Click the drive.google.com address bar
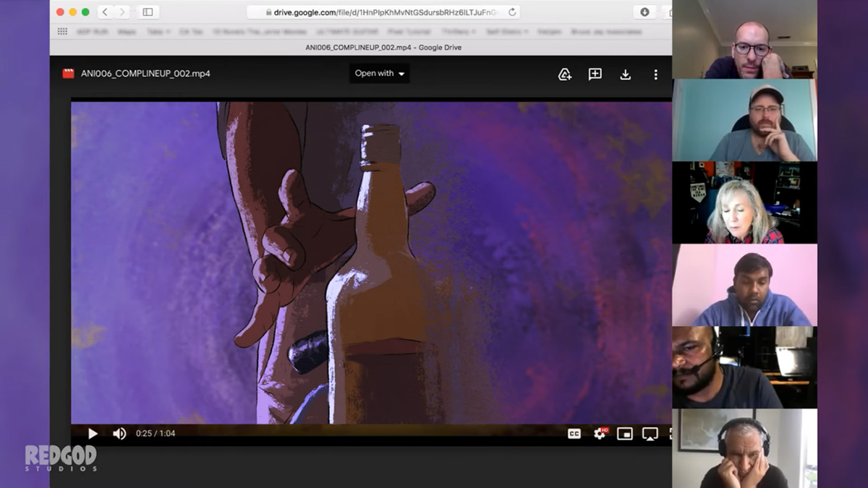 point(382,12)
